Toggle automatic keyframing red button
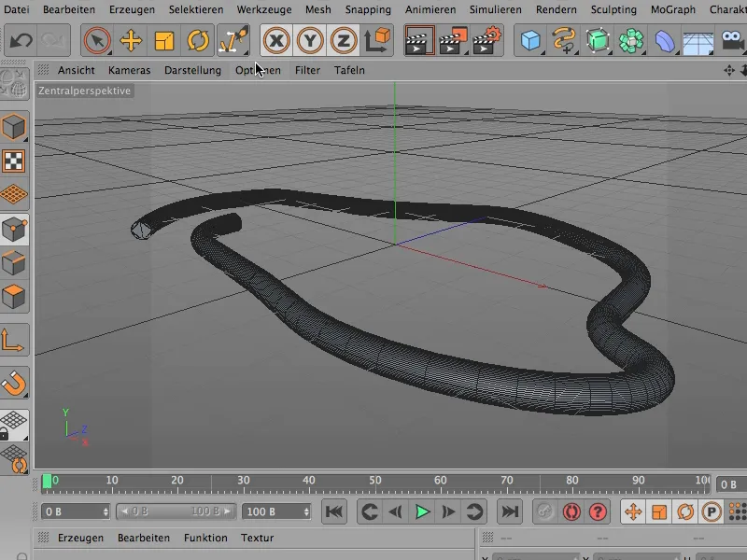747x560 pixels. (571, 511)
